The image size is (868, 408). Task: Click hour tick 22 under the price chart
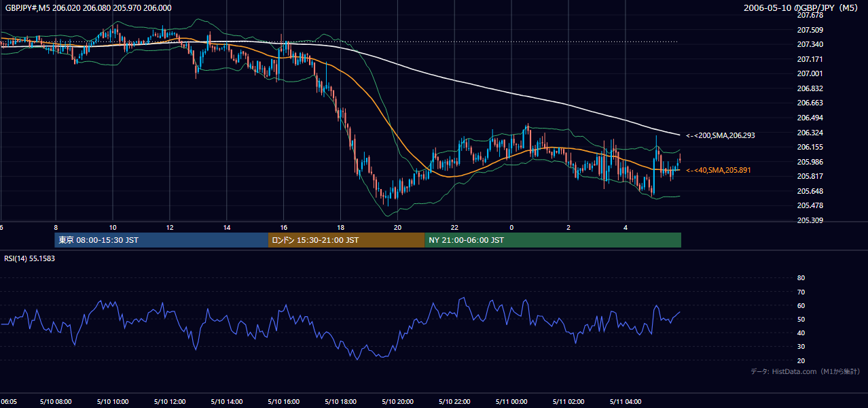455,227
